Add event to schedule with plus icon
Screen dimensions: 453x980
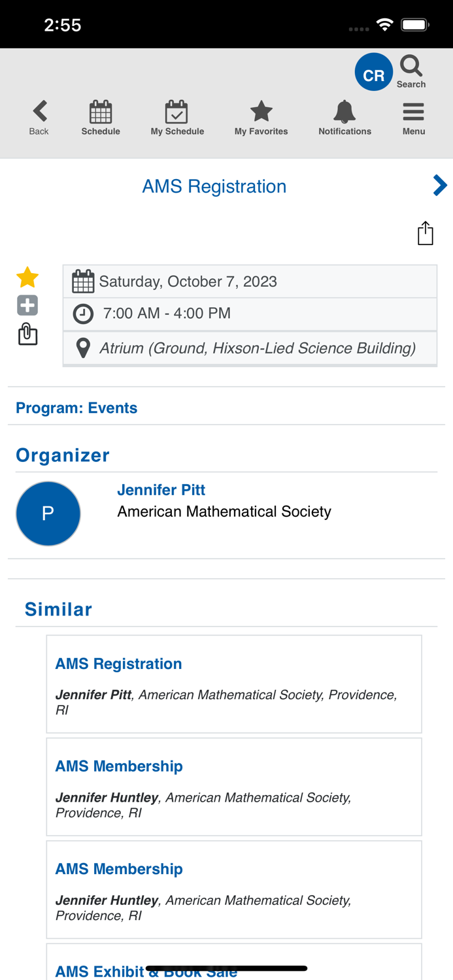click(x=27, y=305)
